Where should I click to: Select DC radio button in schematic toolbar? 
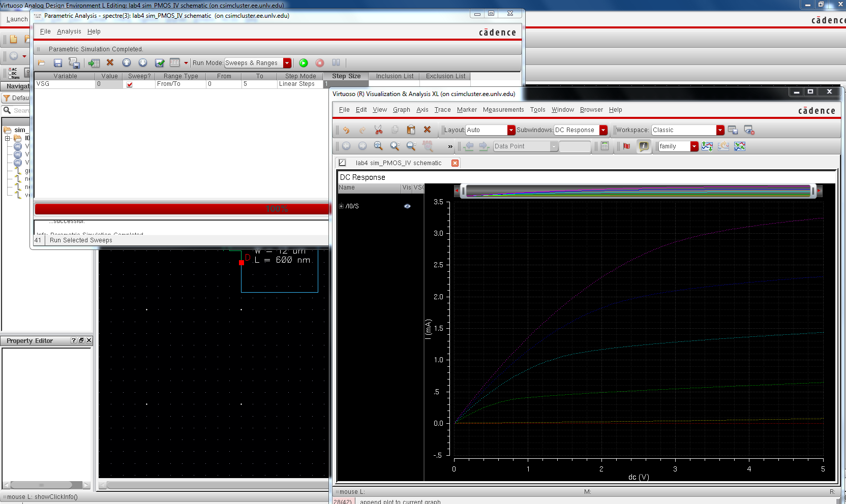tap(10, 74)
